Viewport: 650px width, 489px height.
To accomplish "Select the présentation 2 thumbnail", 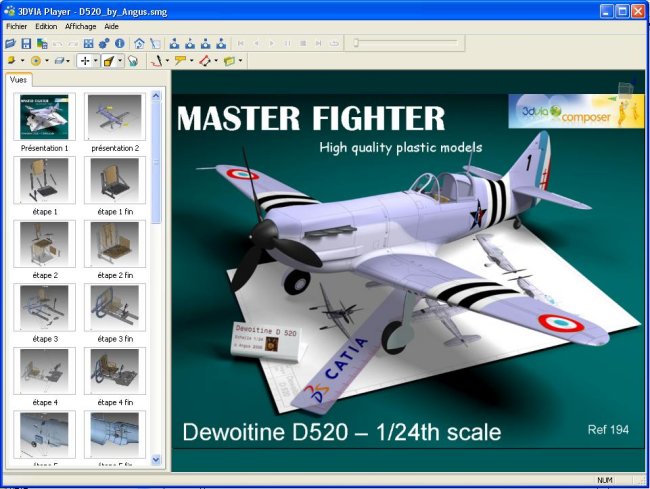I will (115, 117).
